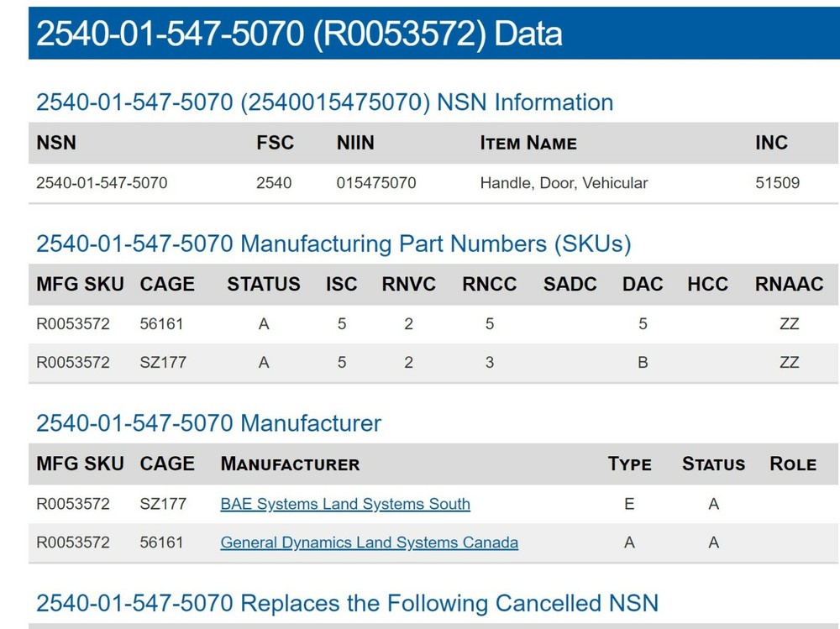Click the INC value 51509
This screenshot has height=629, width=840.
coord(777,182)
